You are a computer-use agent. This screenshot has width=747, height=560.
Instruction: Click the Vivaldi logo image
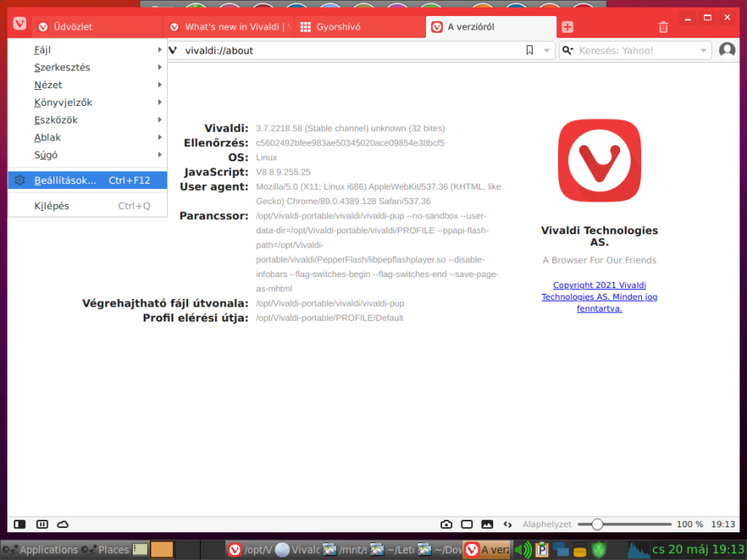599,160
